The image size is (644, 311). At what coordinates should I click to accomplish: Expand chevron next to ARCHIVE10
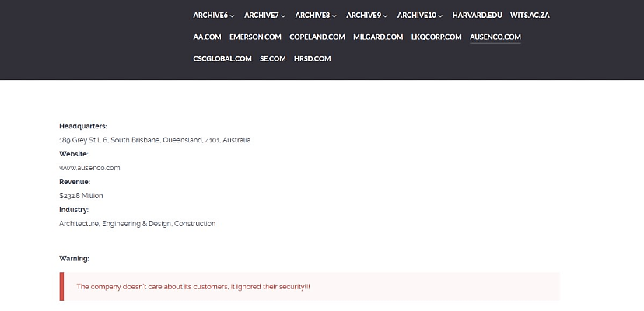pyautogui.click(x=440, y=16)
